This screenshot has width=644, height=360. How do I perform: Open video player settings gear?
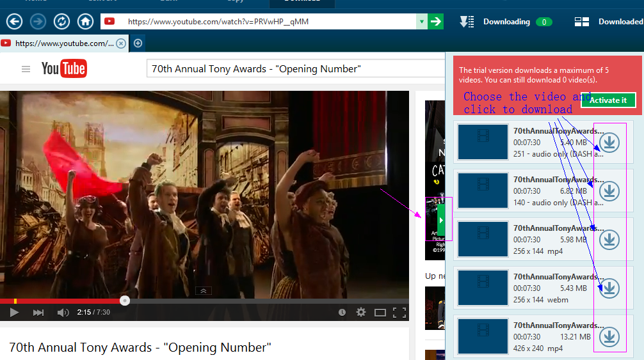361,313
